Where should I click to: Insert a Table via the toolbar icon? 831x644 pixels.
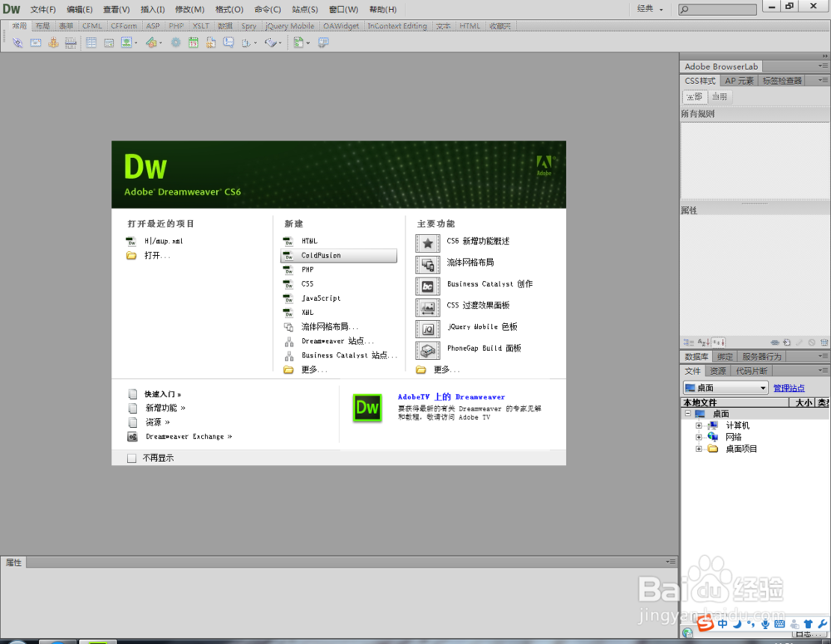[91, 43]
